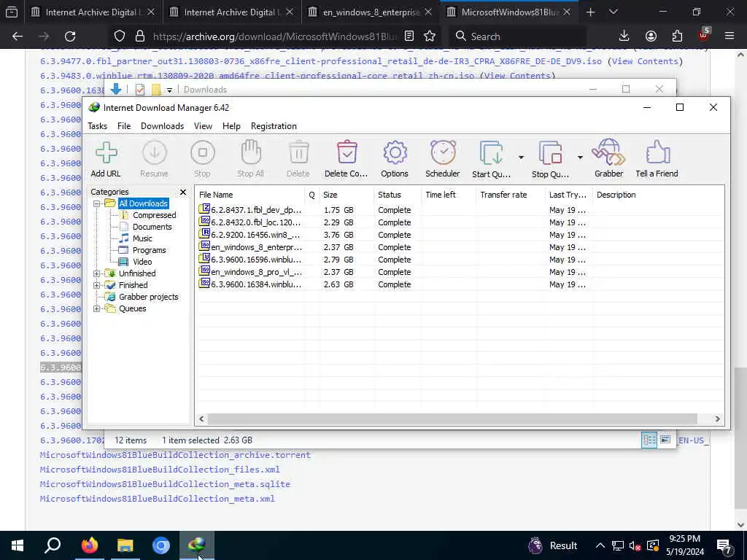
Task: Sort by File Name column header
Action: (250, 195)
